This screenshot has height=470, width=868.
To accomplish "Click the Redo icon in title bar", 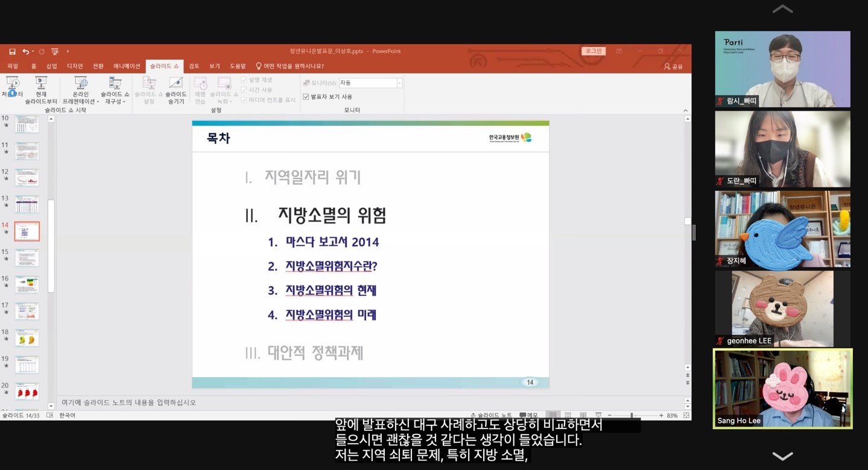I will [42, 52].
